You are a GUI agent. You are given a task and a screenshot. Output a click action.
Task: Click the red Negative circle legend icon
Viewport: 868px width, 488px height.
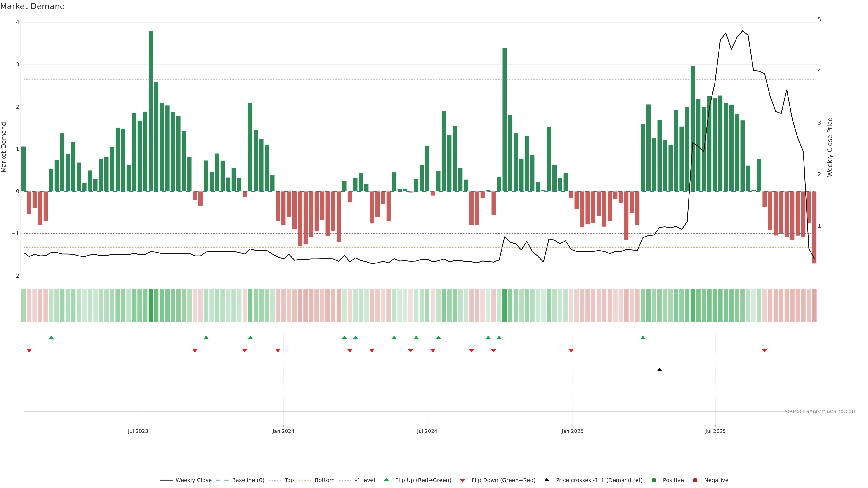[695, 480]
